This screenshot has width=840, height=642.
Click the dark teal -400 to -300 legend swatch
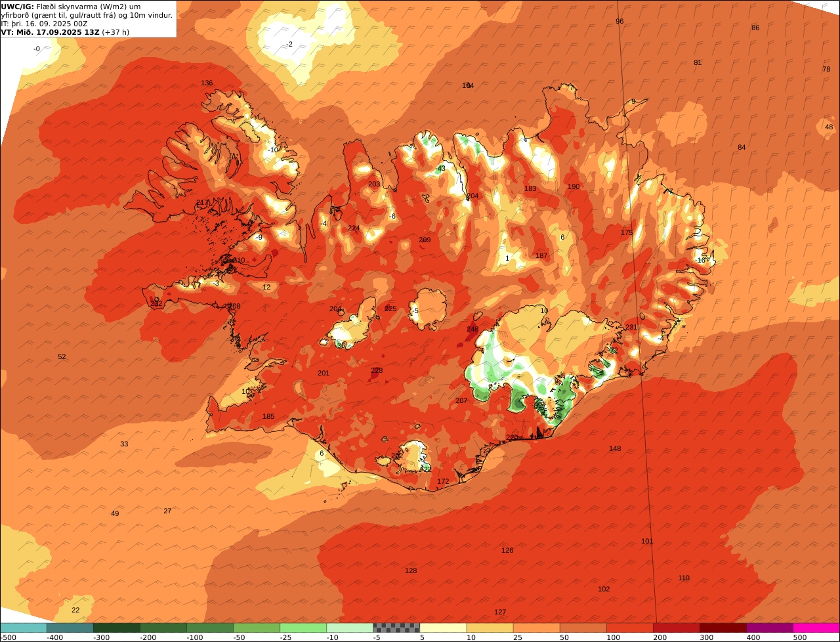(x=70, y=628)
